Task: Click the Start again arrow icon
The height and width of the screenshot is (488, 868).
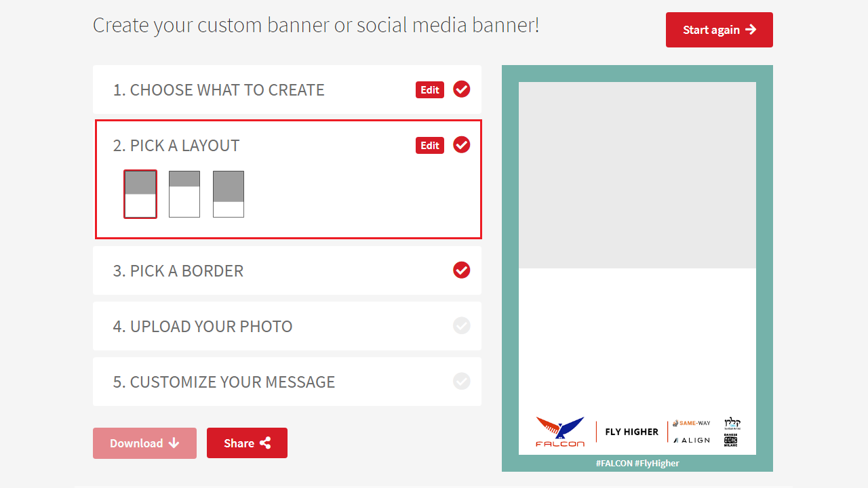Action: click(751, 30)
